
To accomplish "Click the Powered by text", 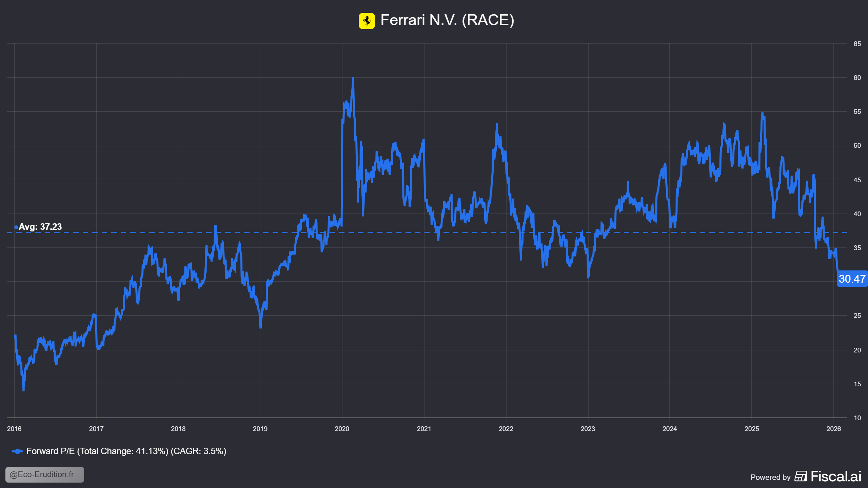I will click(770, 477).
